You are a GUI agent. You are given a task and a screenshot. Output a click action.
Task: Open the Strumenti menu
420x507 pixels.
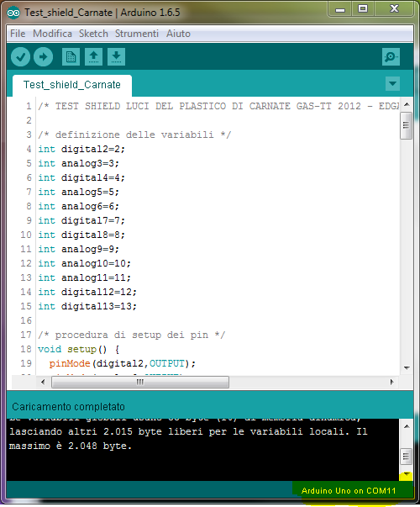pyautogui.click(x=137, y=34)
